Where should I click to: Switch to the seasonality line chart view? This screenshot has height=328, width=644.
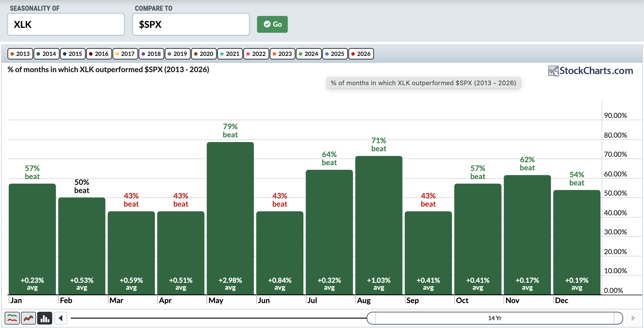[x=12, y=318]
